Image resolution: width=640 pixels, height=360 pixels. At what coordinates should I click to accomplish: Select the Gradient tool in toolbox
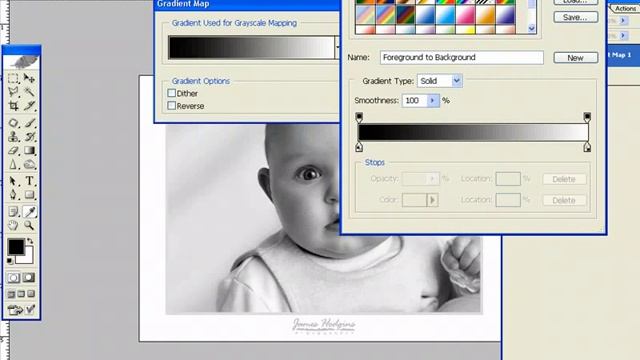pyautogui.click(x=29, y=151)
